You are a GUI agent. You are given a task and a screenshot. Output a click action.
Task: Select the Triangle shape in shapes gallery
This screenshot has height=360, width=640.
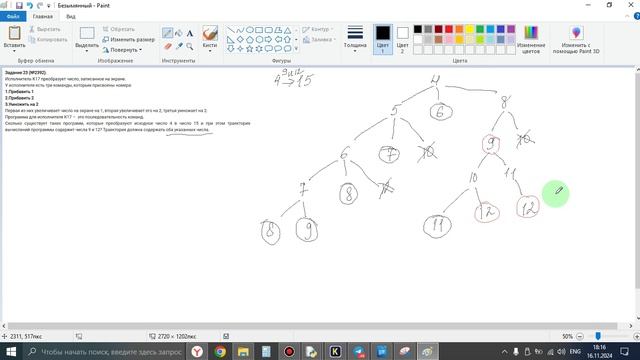pos(287,30)
